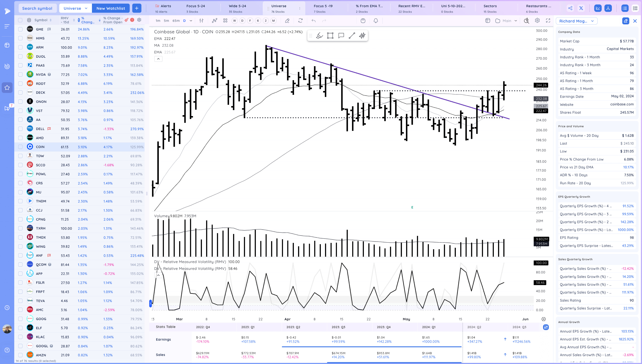The width and height of the screenshot is (642, 364).
Task: Collapse the RMV indicator legend chevron
Action: (158, 275)
